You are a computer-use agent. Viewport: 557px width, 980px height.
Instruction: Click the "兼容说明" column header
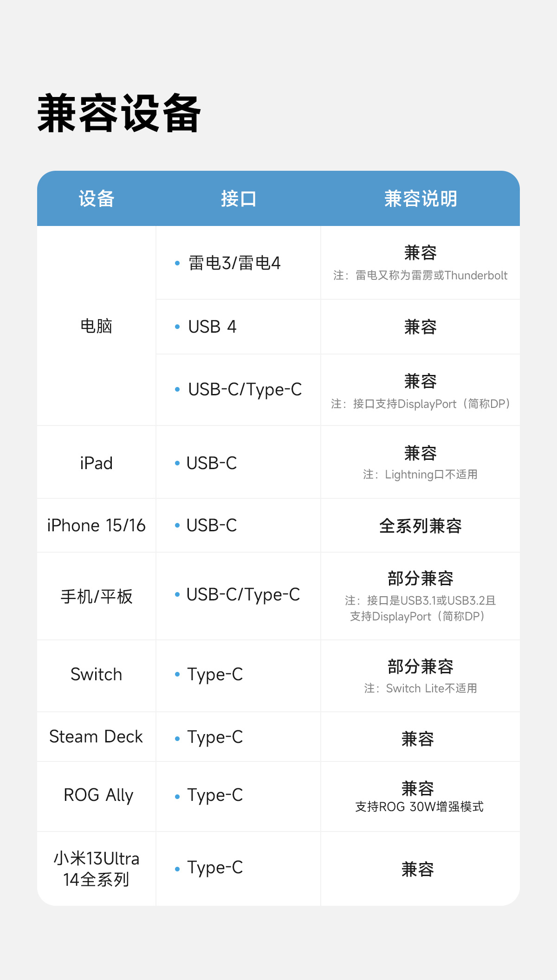[421, 199]
